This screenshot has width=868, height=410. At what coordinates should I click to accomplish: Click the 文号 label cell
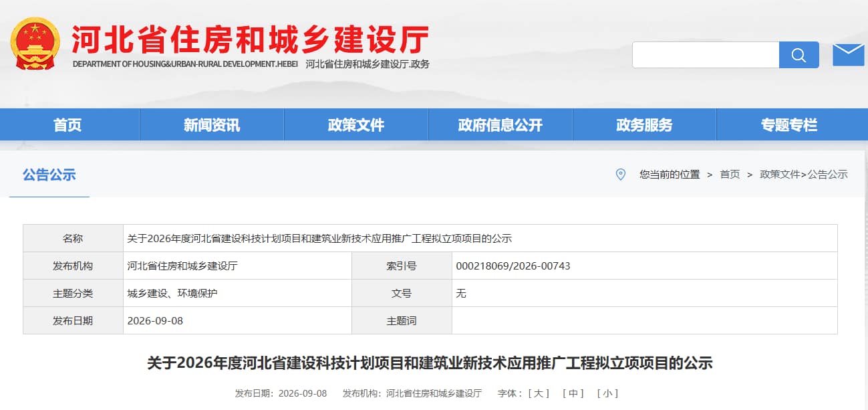(402, 293)
